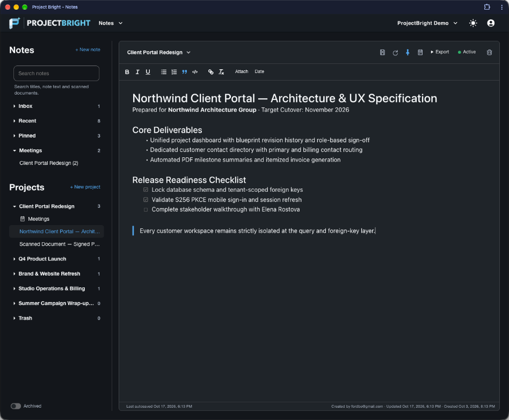Switch theme with the sun icon

[473, 23]
